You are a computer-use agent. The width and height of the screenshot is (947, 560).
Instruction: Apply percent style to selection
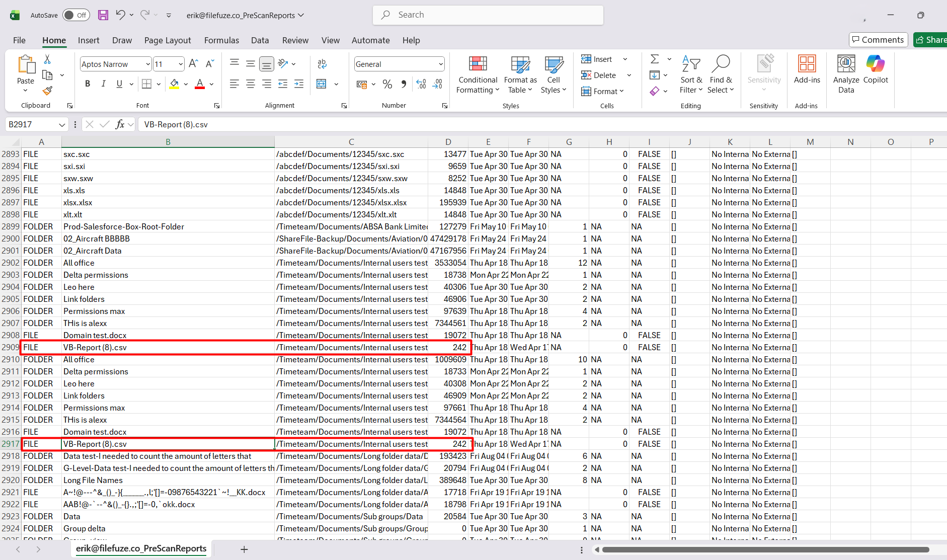(387, 84)
